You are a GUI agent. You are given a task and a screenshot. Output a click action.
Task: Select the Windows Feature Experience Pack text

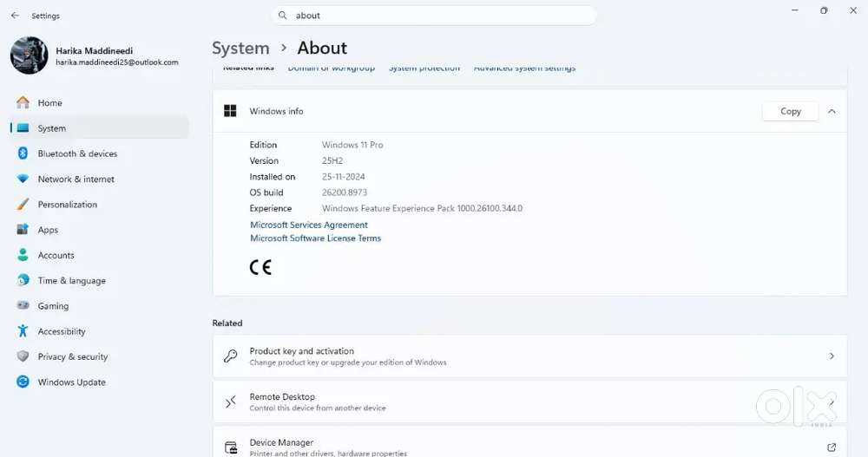pyautogui.click(x=423, y=209)
